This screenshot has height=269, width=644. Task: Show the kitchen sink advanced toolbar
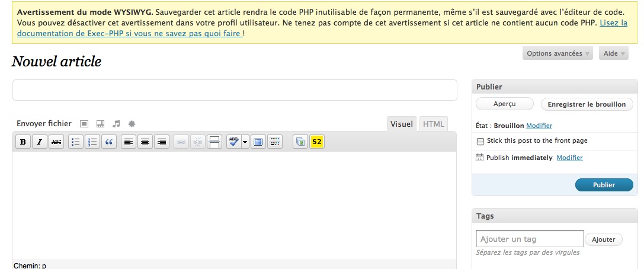point(275,142)
